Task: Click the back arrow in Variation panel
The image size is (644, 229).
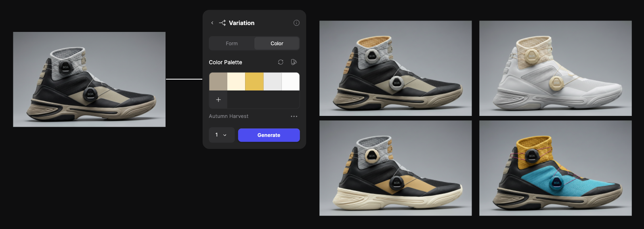Action: (212, 23)
